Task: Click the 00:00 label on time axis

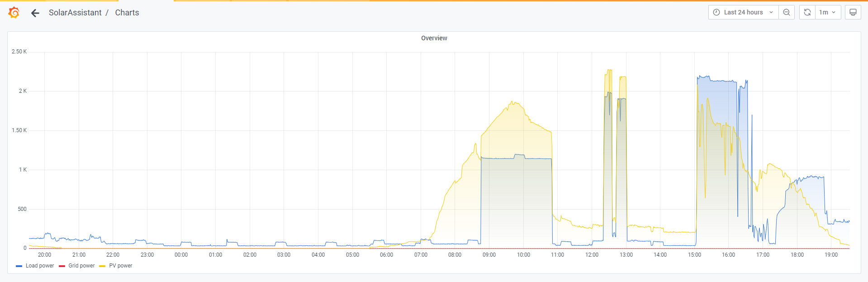Action: 181,255
